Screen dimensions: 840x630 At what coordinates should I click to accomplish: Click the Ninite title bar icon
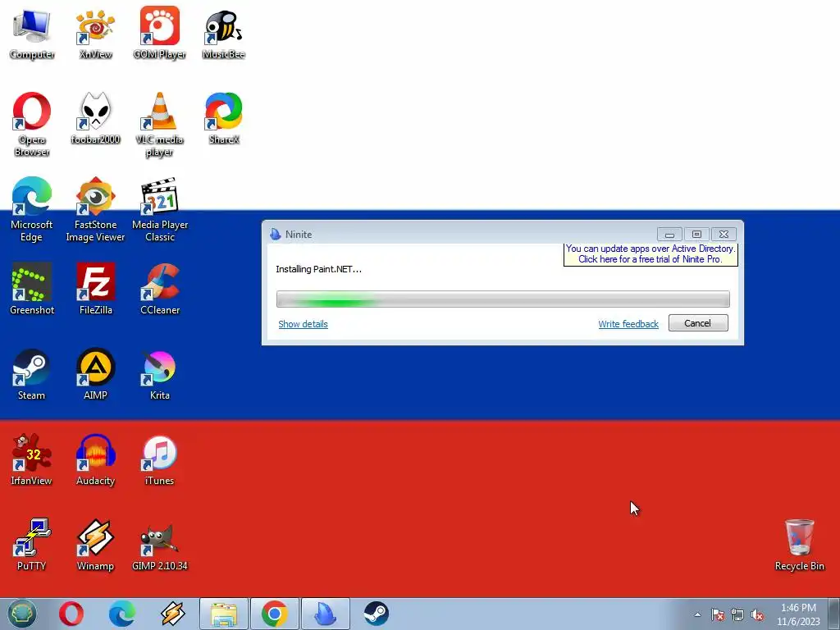click(276, 234)
